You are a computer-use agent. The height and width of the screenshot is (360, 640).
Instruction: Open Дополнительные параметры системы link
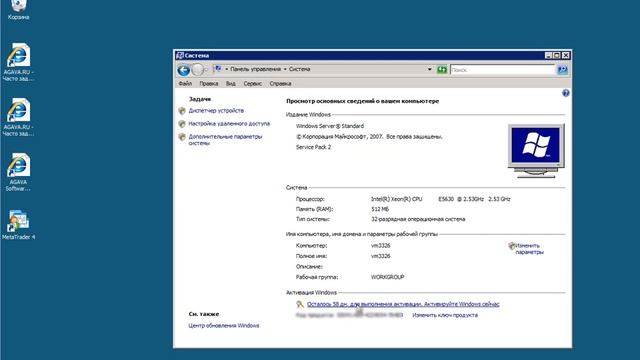[225, 140]
